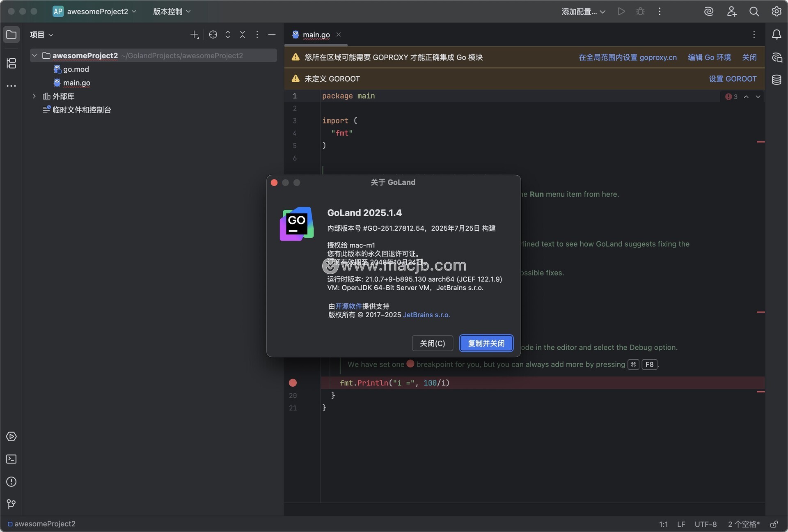Click the UTF-8 encoding in status bar

click(706, 524)
